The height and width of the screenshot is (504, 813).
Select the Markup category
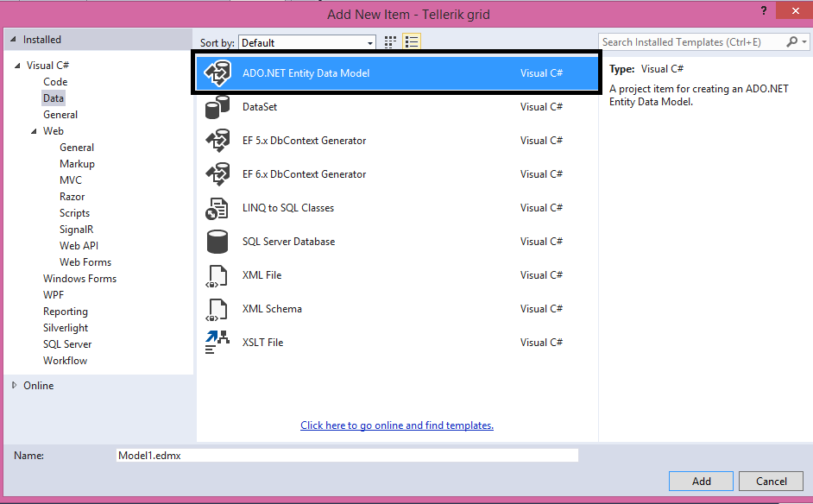tap(78, 164)
